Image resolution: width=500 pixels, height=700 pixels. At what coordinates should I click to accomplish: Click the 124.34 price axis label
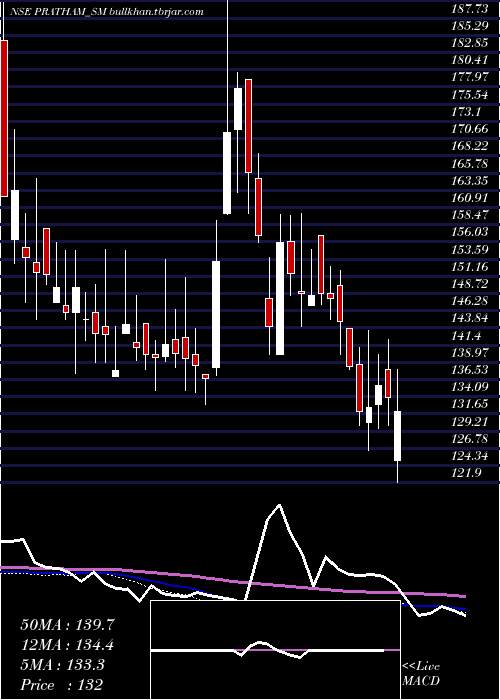[470, 455]
